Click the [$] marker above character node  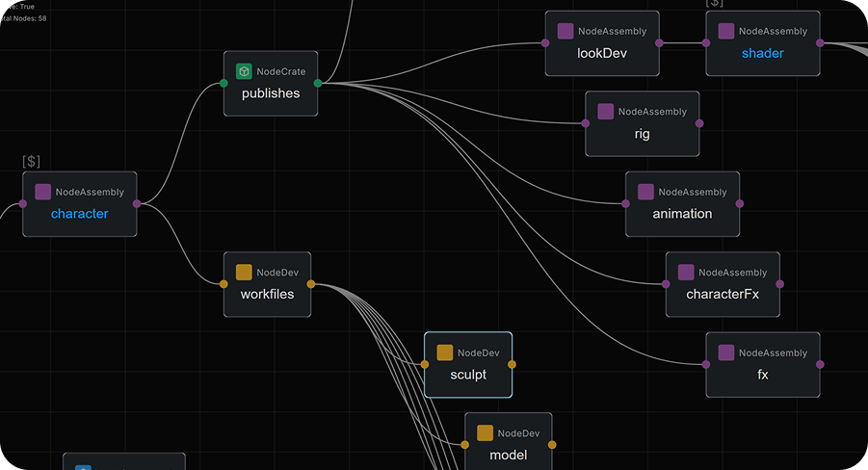(x=32, y=161)
